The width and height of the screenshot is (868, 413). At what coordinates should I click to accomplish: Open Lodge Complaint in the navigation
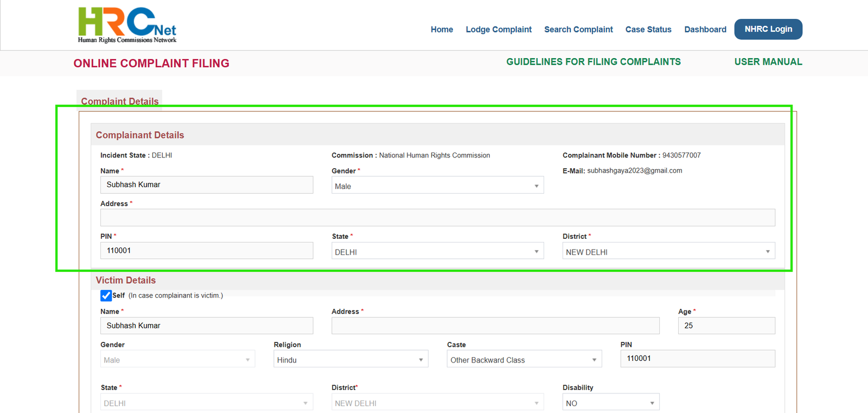pyautogui.click(x=499, y=29)
